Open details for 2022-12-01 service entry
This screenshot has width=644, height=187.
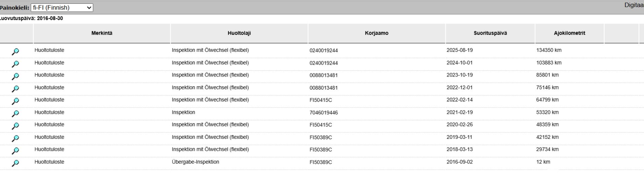click(15, 89)
